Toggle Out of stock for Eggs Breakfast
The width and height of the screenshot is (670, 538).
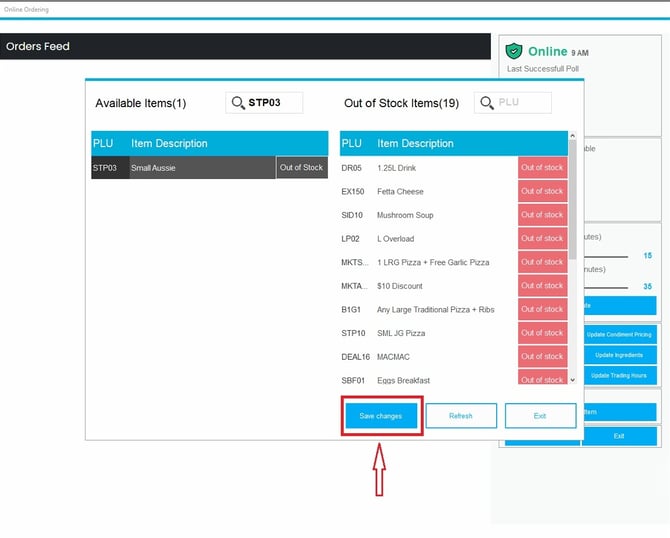pos(542,377)
